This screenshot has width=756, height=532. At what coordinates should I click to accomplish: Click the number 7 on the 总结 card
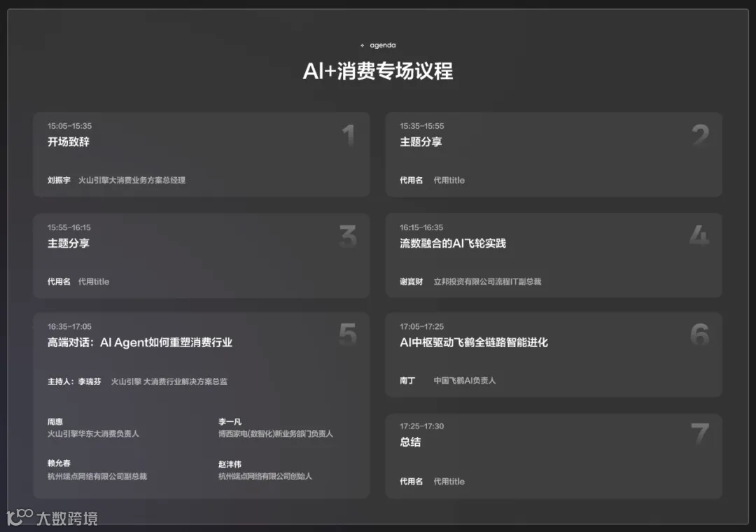click(x=699, y=435)
